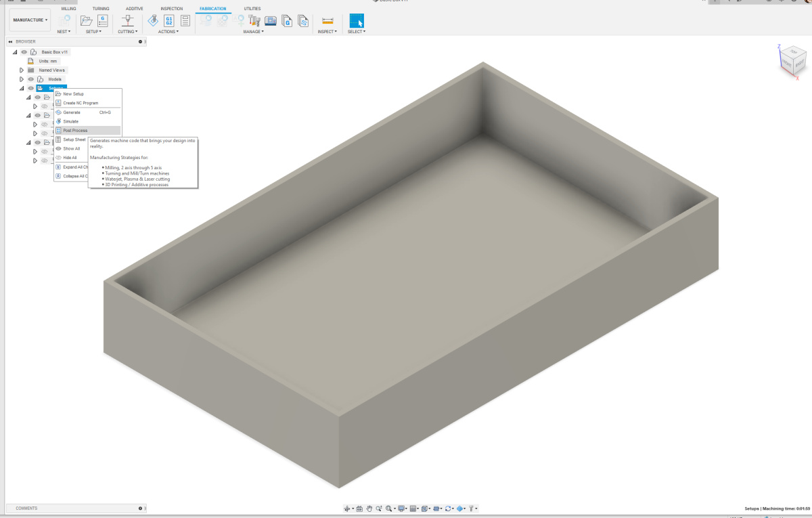Click the ViewCube in the top right
The width and height of the screenshot is (812, 518).
(x=792, y=62)
